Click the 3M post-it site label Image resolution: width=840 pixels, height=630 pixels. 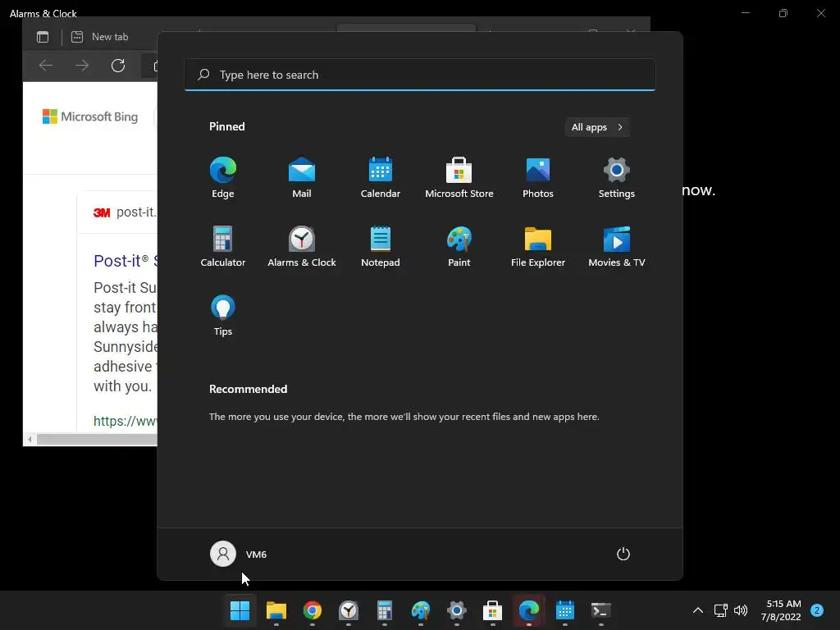(125, 212)
